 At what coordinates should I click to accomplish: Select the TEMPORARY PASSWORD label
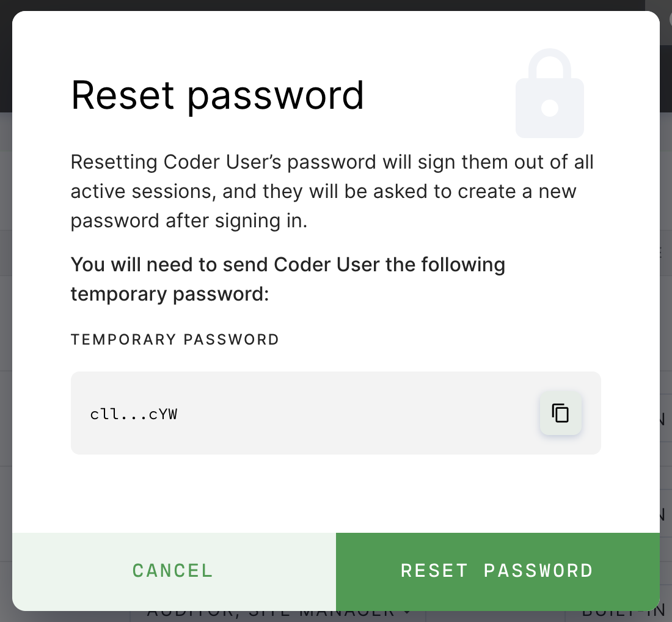pos(175,339)
